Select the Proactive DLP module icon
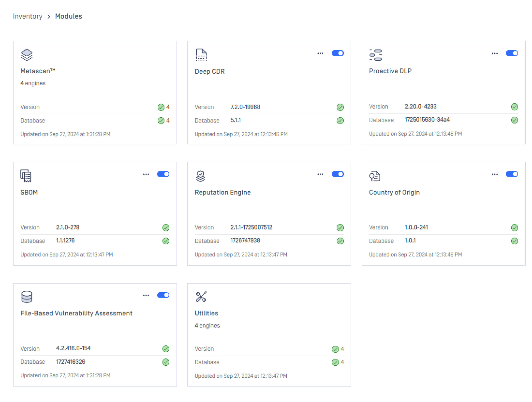The image size is (532, 402). [x=376, y=55]
